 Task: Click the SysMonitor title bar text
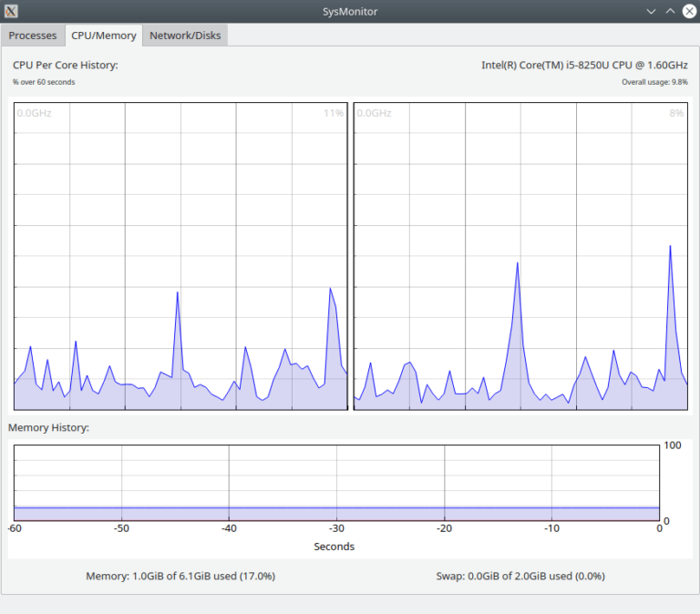(350, 11)
